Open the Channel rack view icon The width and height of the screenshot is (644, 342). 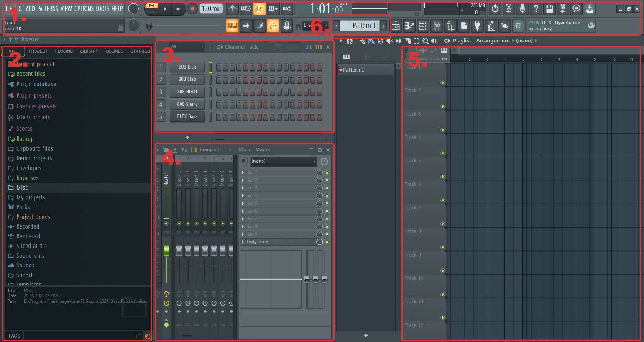(x=423, y=26)
